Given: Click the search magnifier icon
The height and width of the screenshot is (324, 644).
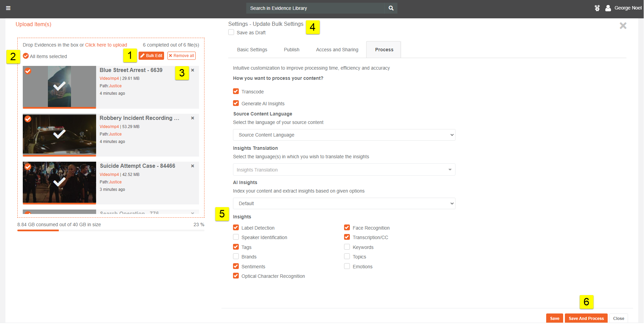Looking at the screenshot, I should 391,8.
